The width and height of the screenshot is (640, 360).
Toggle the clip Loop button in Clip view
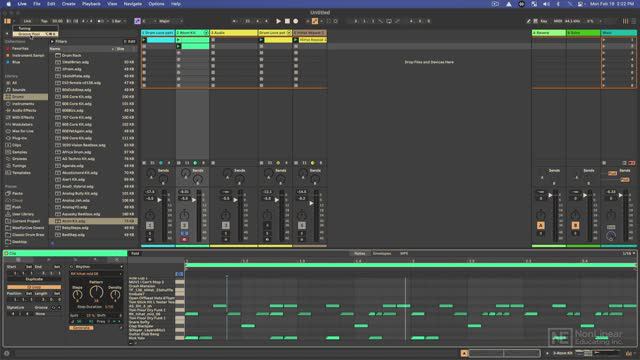click(x=34, y=287)
